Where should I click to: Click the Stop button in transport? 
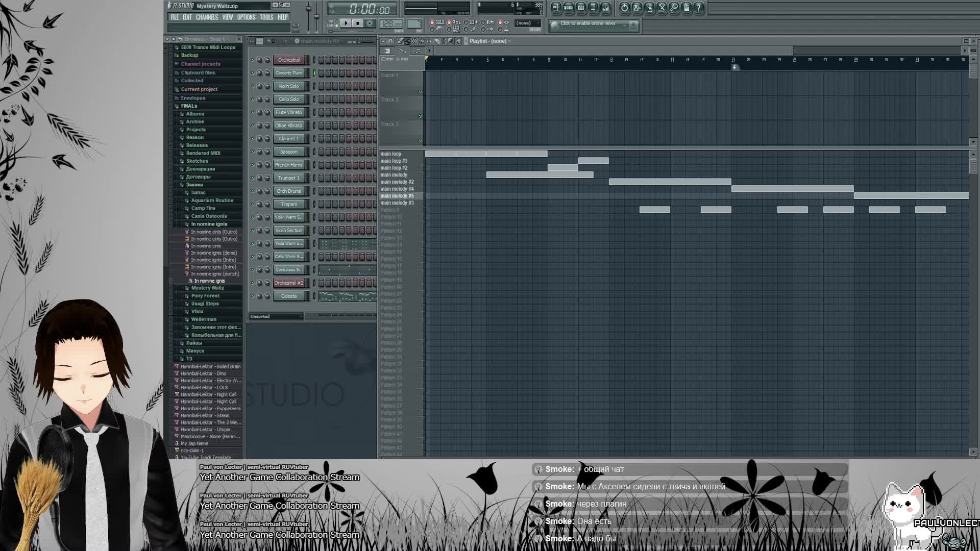point(358,23)
